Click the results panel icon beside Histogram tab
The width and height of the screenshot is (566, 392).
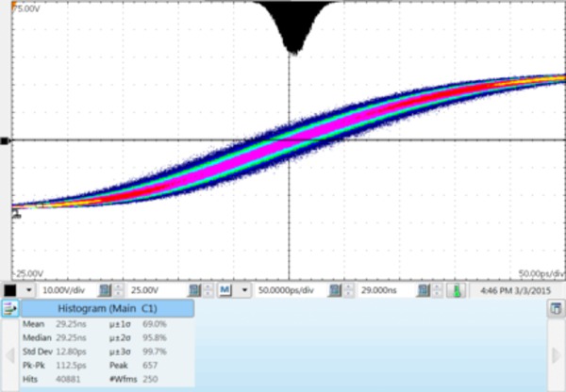[x=11, y=308]
